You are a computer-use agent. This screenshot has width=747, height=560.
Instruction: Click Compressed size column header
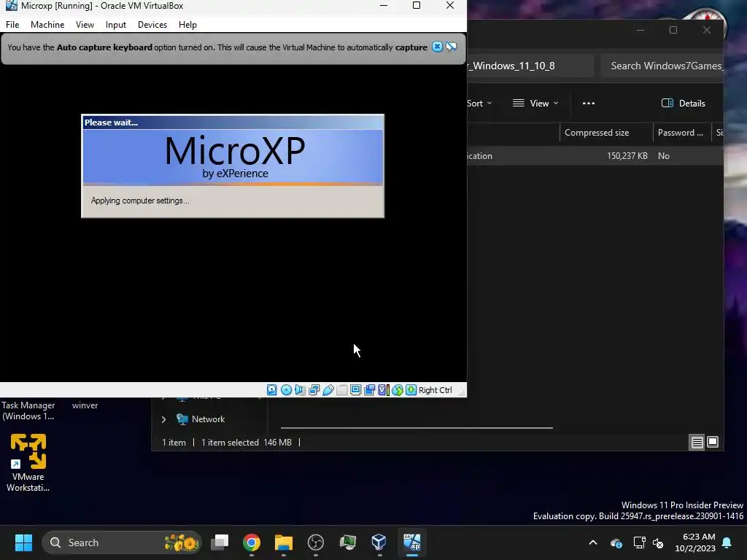point(606,133)
